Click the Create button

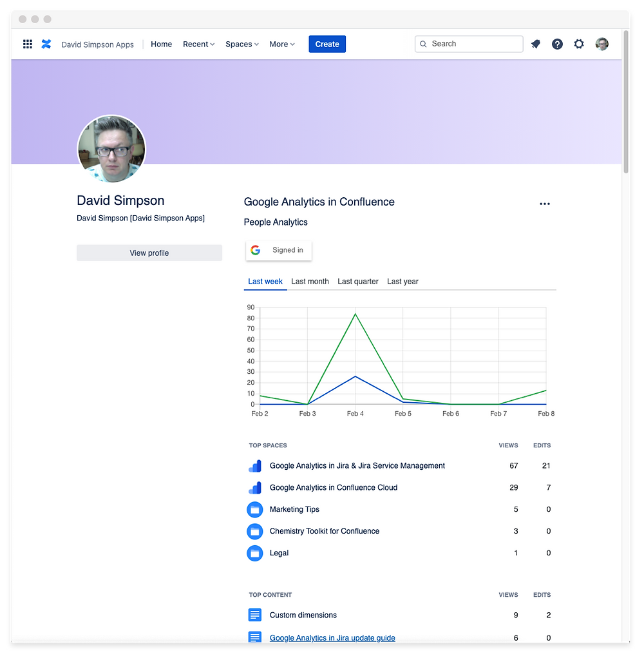pyautogui.click(x=327, y=44)
